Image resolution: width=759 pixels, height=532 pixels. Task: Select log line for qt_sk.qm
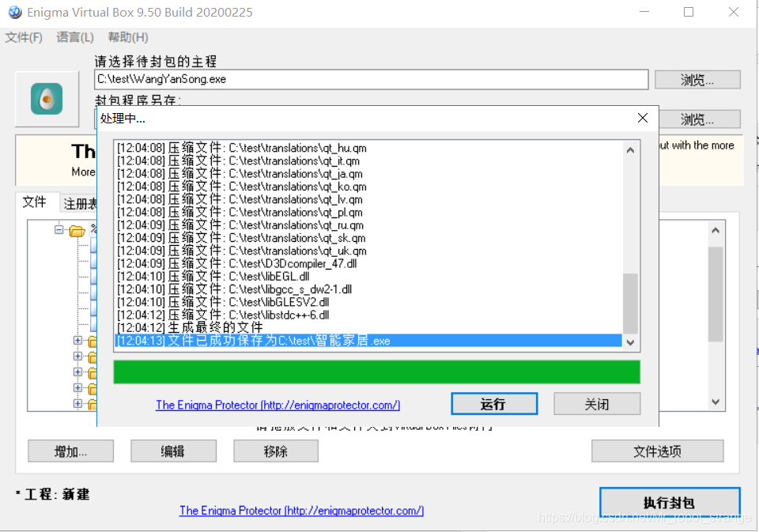pyautogui.click(x=368, y=238)
